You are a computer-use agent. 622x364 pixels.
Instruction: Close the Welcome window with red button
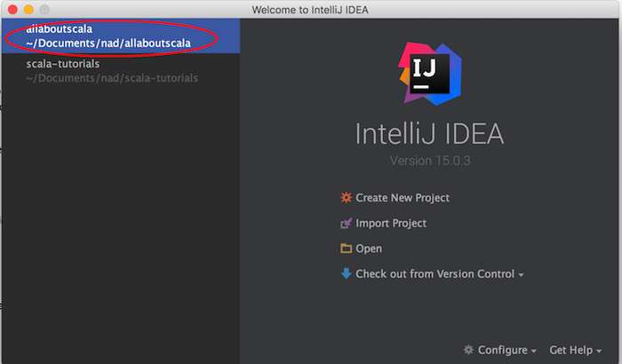12,10
